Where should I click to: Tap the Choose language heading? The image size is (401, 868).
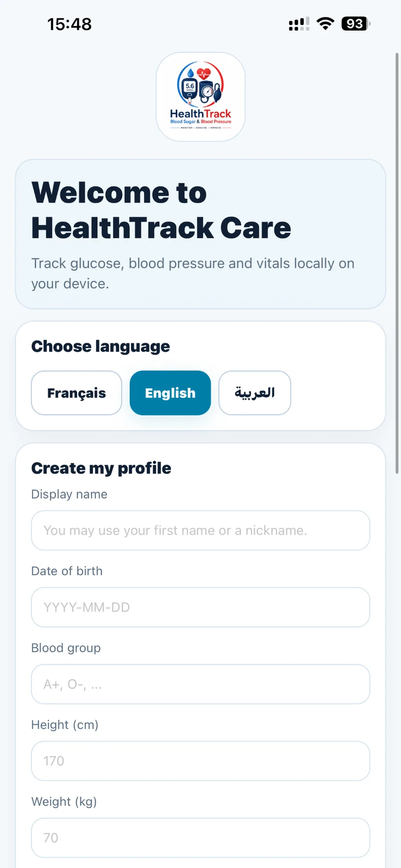pyautogui.click(x=101, y=346)
